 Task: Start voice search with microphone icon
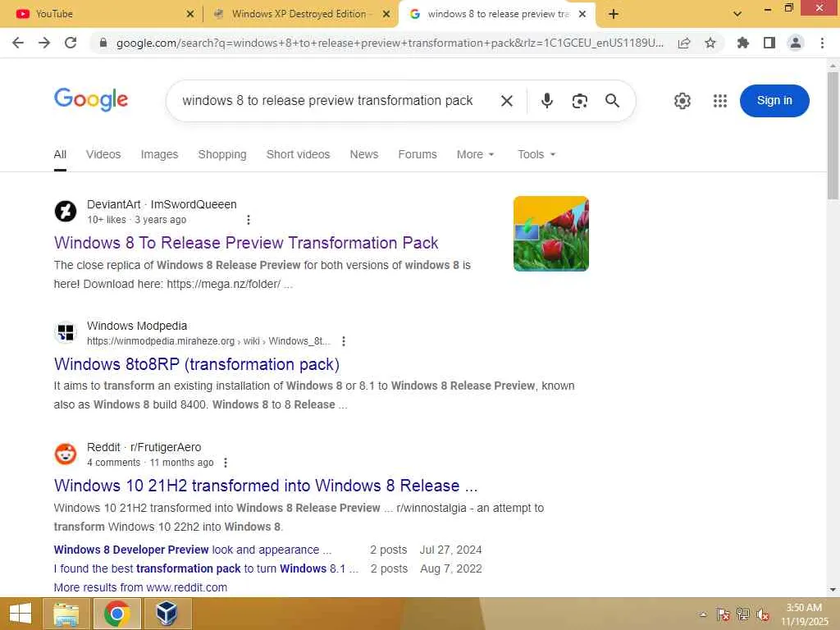click(x=547, y=101)
